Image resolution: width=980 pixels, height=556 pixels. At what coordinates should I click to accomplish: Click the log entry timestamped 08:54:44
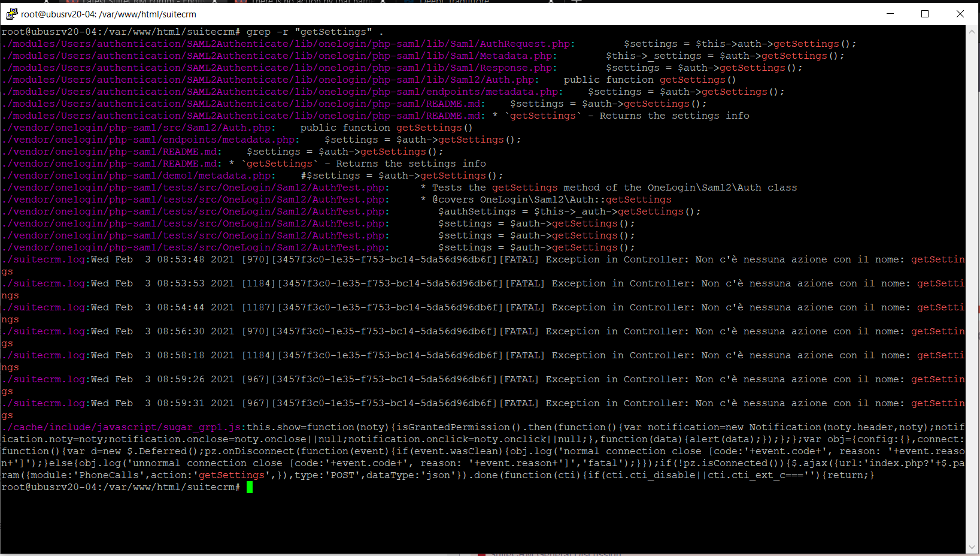pos(483,313)
